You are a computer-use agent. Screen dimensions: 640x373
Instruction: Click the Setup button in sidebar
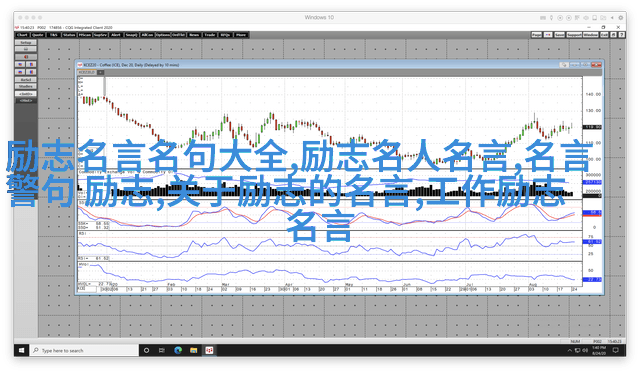click(x=26, y=42)
